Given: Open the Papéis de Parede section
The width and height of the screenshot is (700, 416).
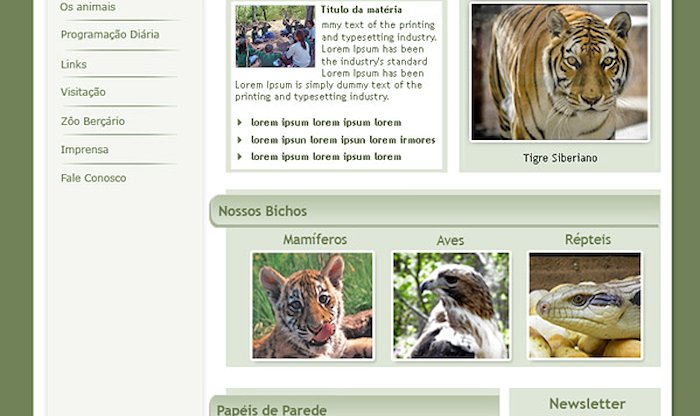Looking at the screenshot, I should pos(271,410).
